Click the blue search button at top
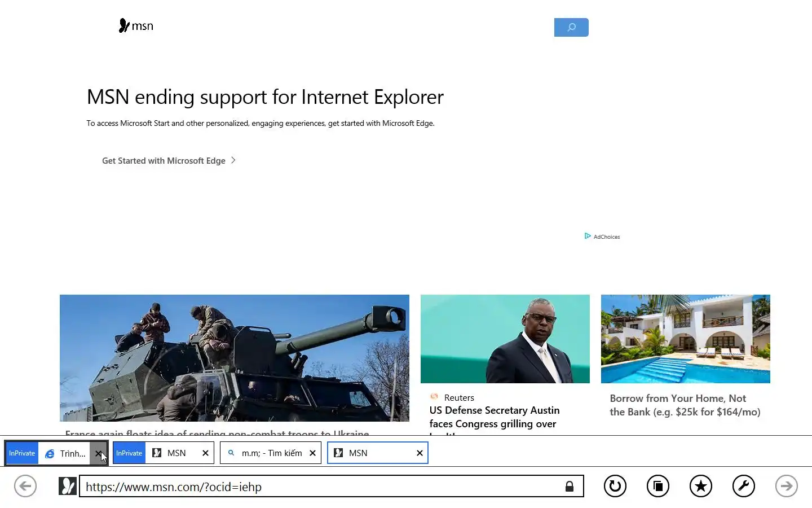 [571, 27]
